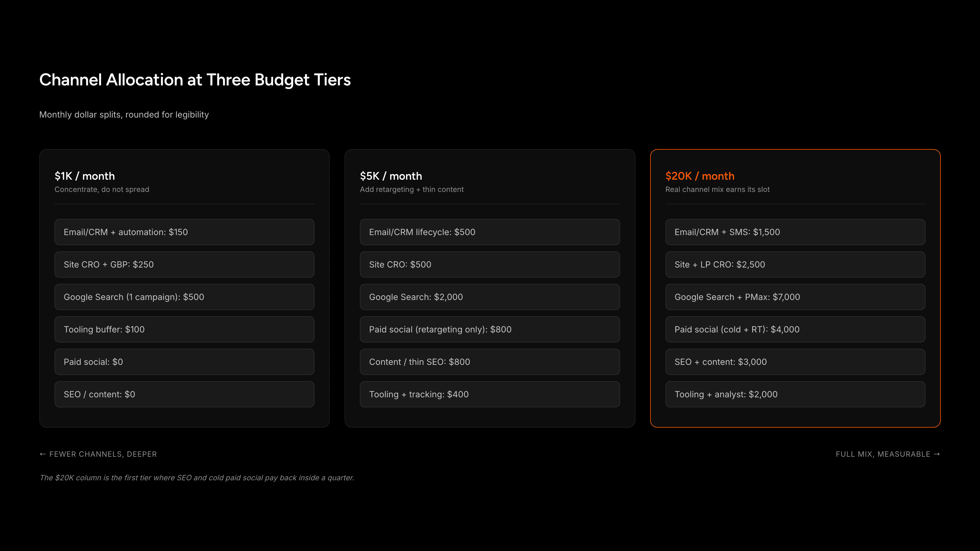Image resolution: width=980 pixels, height=551 pixels.
Task: Select 'SEO + content: $3,000' row
Action: pyautogui.click(x=795, y=362)
